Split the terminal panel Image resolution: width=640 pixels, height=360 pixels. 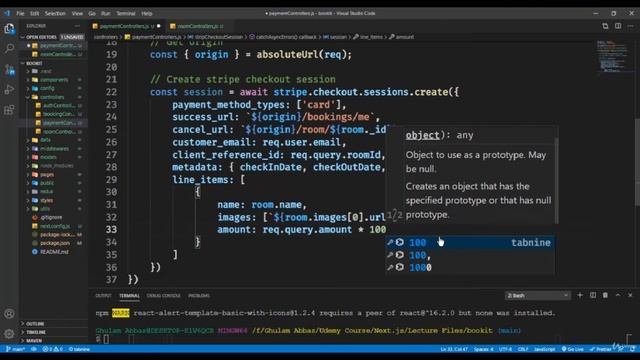pos(593,295)
